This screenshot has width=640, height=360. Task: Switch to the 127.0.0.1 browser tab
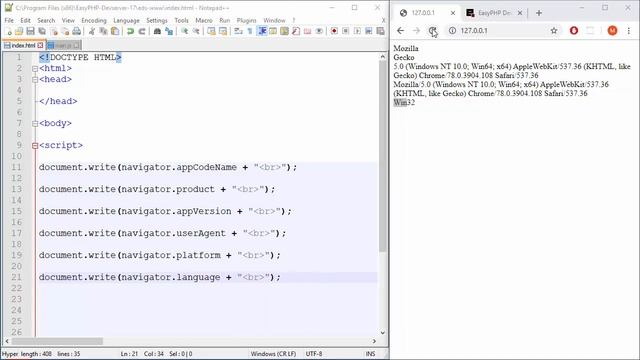click(427, 13)
